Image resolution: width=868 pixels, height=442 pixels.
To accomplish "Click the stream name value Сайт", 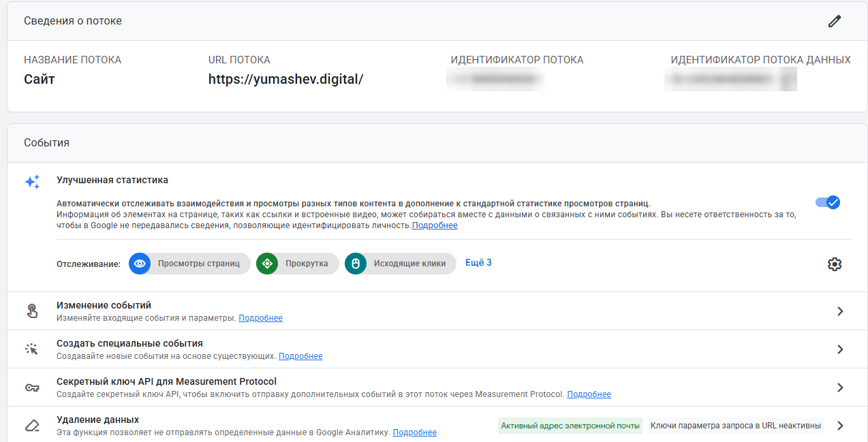I will pyautogui.click(x=40, y=79).
